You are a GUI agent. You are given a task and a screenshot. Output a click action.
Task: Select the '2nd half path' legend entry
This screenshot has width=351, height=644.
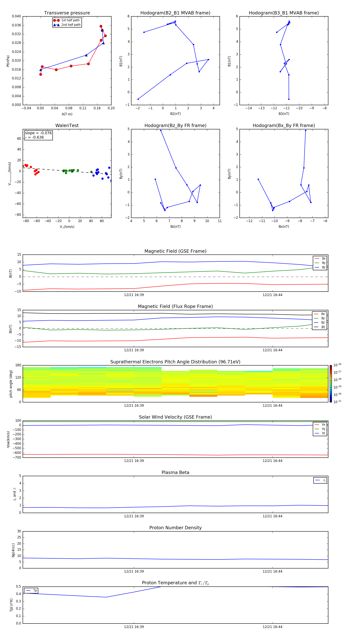(67, 25)
